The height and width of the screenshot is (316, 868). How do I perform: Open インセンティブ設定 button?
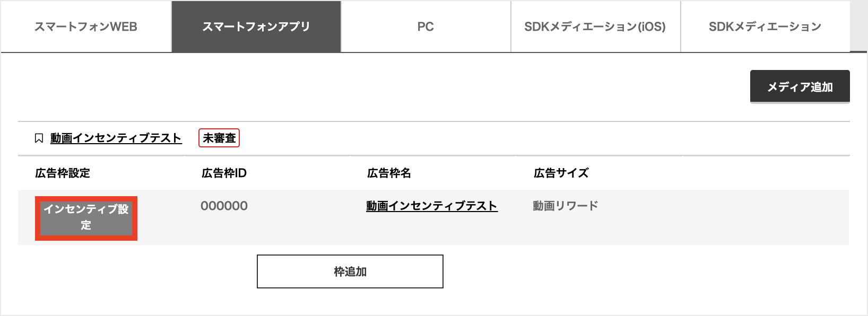86,218
